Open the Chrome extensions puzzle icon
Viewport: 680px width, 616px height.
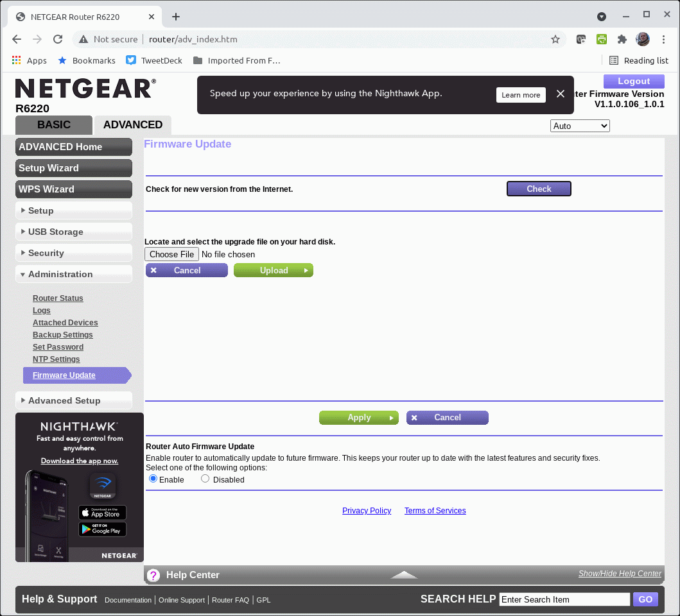pos(622,39)
